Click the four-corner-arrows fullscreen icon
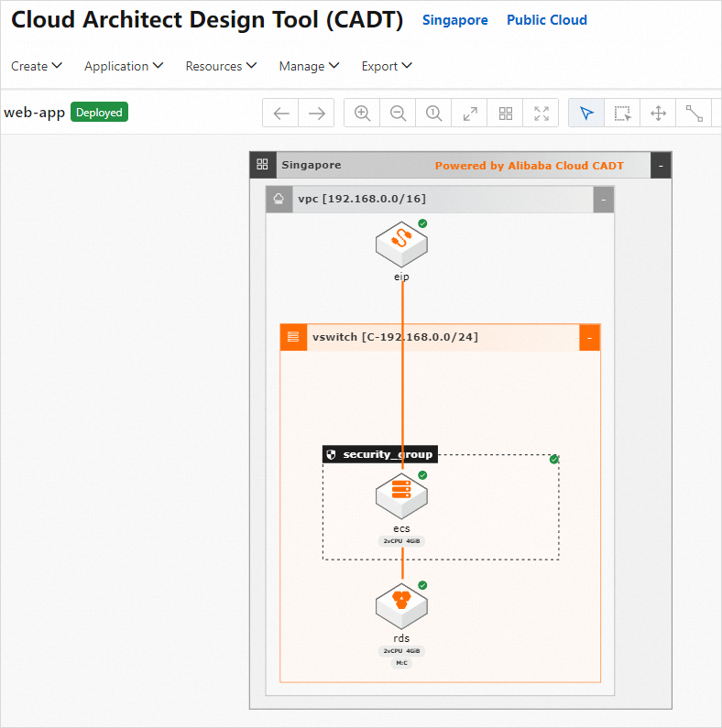722x728 pixels. 541,113
